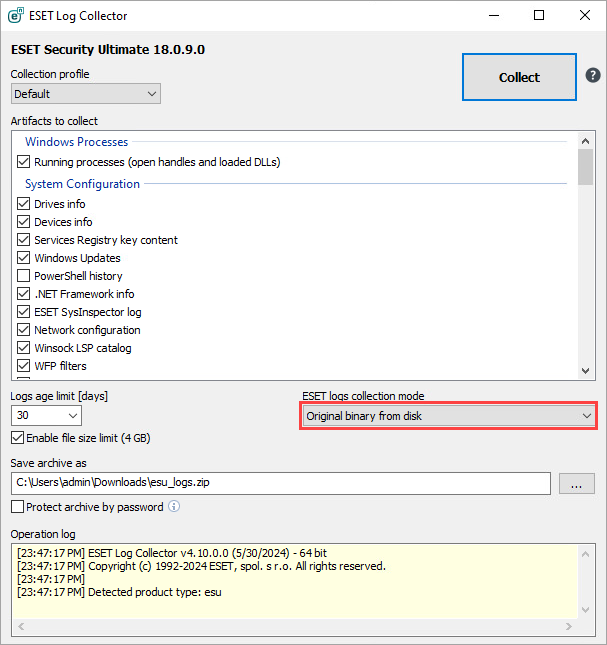Viewport: 607px width, 645px height.
Task: Uncheck WFP filters checkbox
Action: [x=23, y=366]
